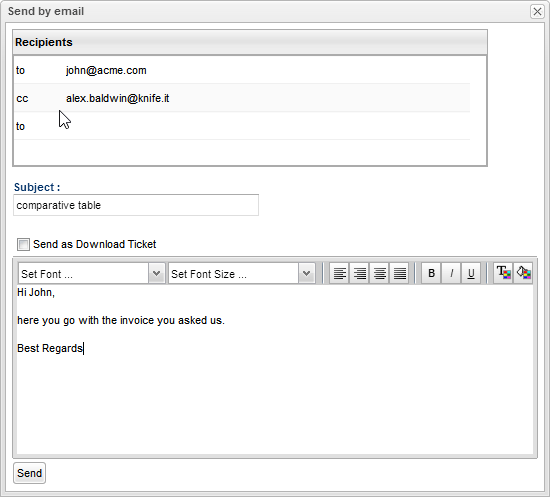
Task: Enable Send as Download Ticket checkbox
Action: pyautogui.click(x=23, y=244)
